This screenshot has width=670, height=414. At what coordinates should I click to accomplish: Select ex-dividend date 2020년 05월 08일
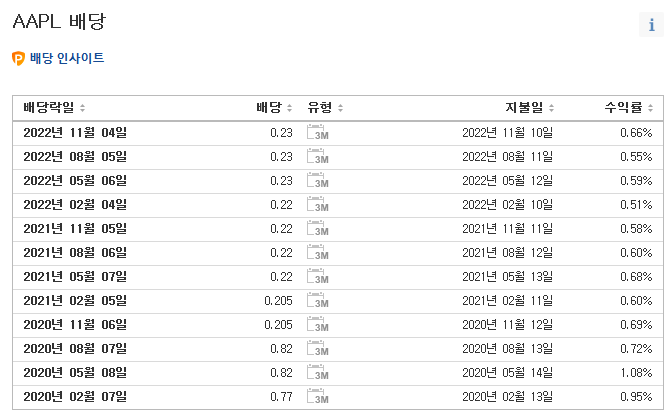coord(75,372)
